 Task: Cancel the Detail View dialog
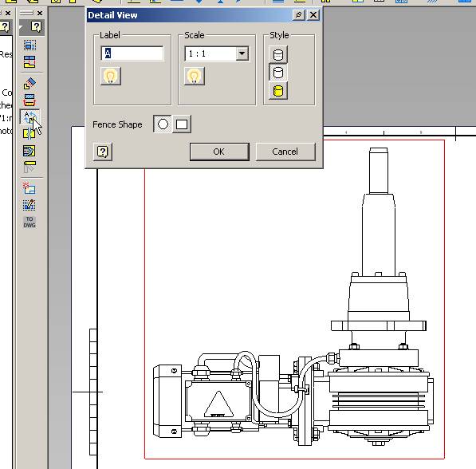tap(285, 152)
